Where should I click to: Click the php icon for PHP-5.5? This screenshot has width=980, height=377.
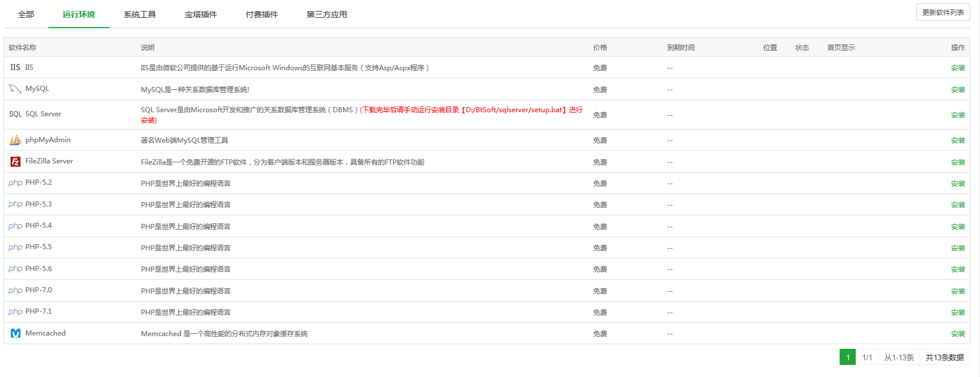click(16, 247)
